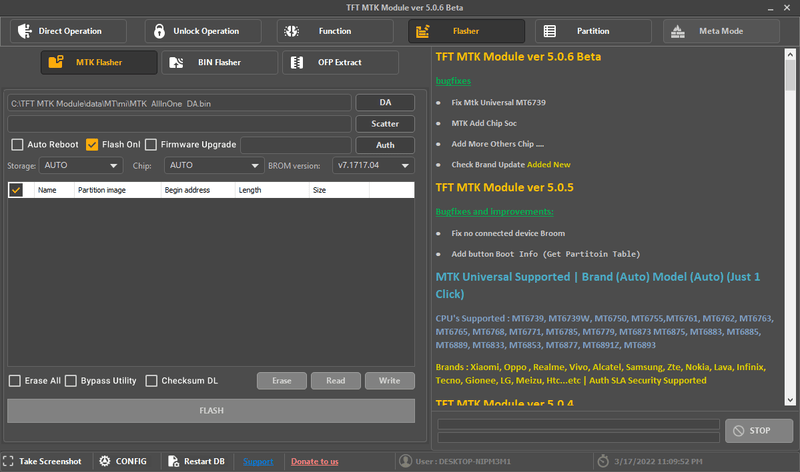Click the Auth file path field

(296, 145)
